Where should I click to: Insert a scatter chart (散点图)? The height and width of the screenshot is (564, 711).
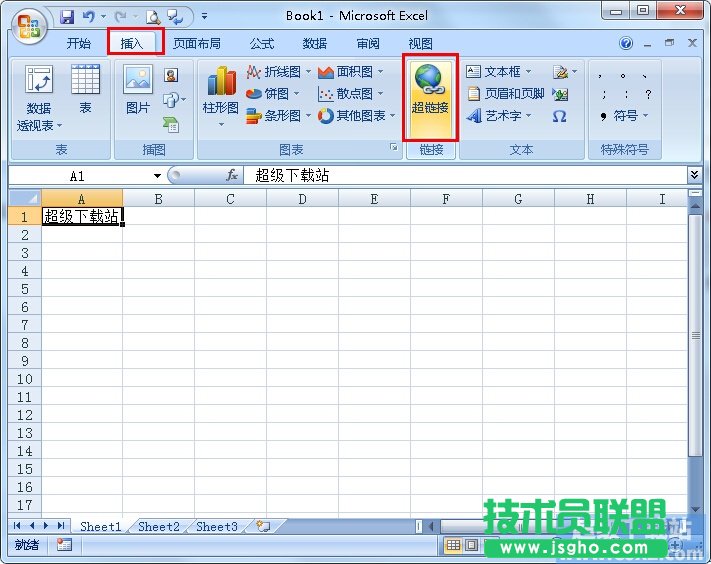coord(351,94)
